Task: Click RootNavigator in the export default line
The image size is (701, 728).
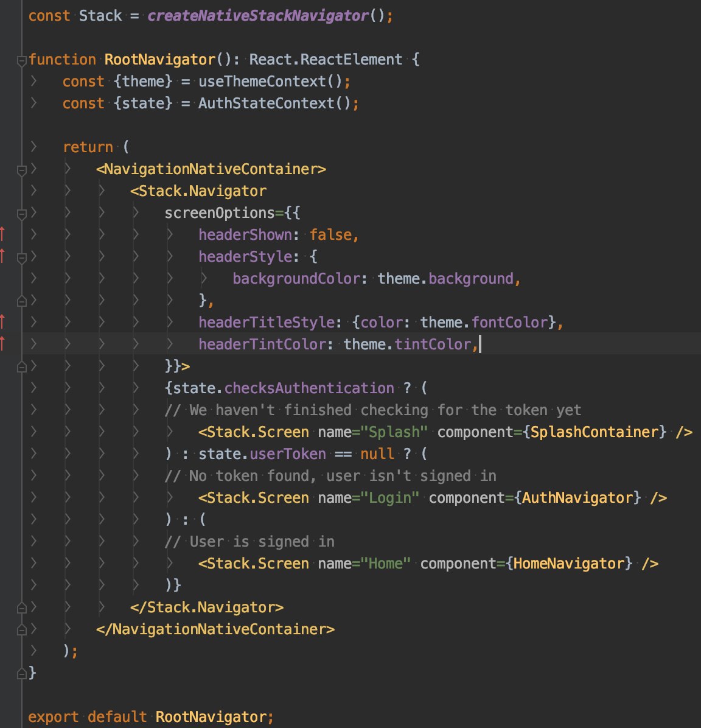Action: pos(211,717)
